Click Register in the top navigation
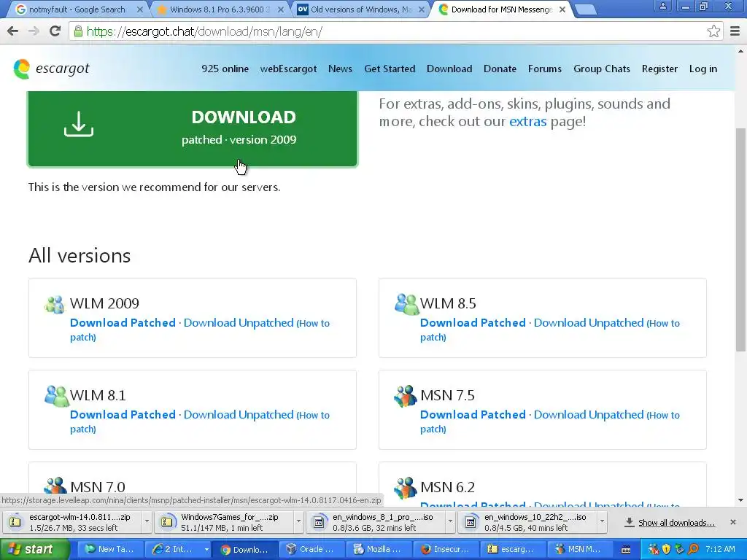Screen dimensions: 747x560 (659, 69)
